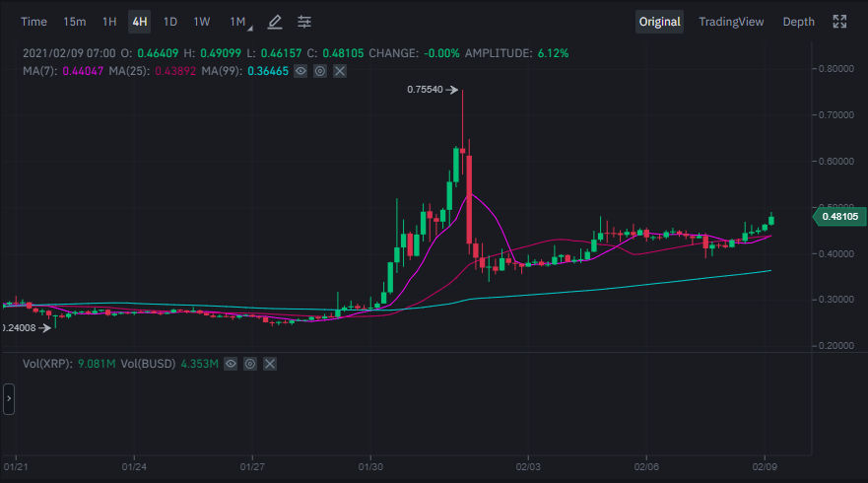
Task: Click the CHANGE -0.00% value
Action: click(441, 53)
